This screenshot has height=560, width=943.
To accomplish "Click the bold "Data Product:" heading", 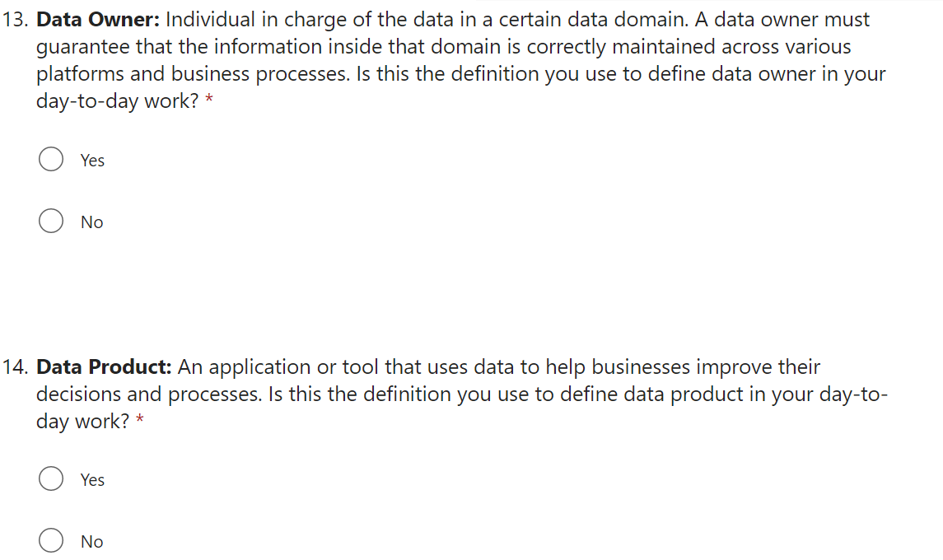I will point(104,366).
